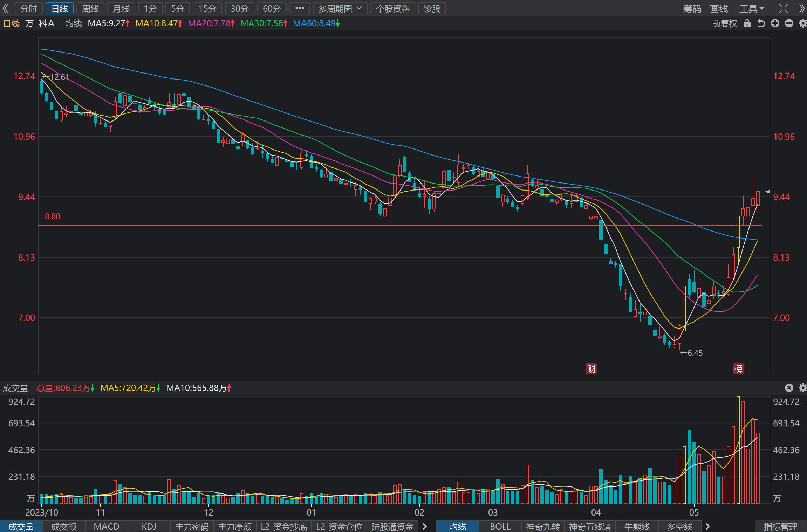Open main chart settings gear

point(802,23)
